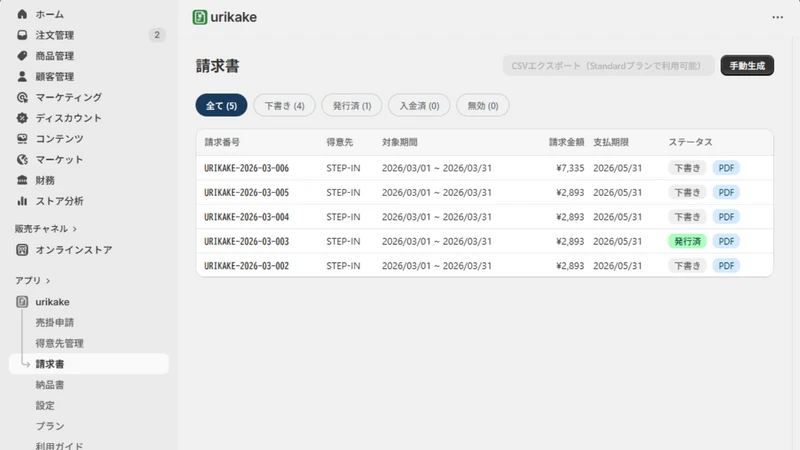Click the 請求書 page heading
Image resolution: width=800 pixels, height=450 pixels.
217,66
